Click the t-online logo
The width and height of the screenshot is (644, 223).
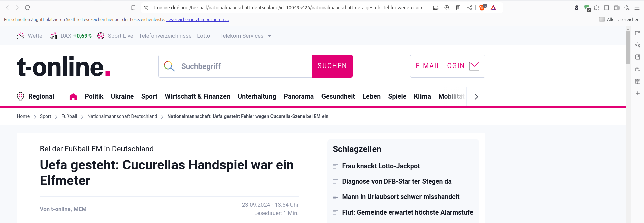pos(64,66)
